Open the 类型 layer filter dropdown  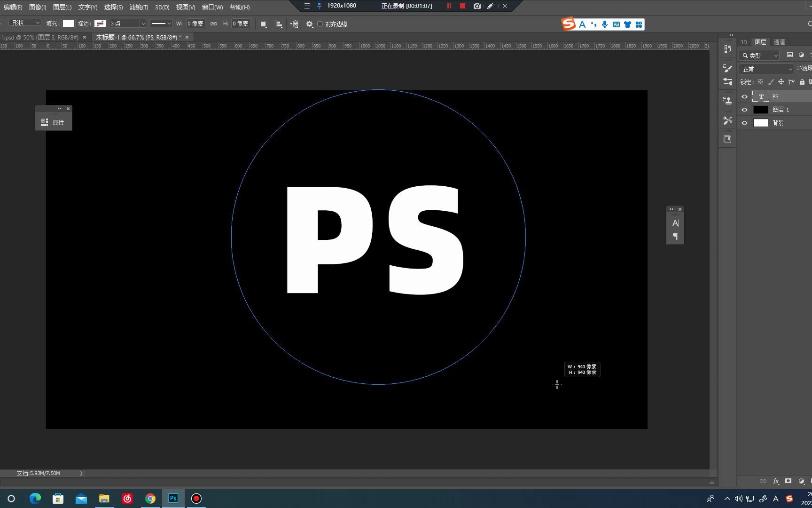tap(758, 55)
